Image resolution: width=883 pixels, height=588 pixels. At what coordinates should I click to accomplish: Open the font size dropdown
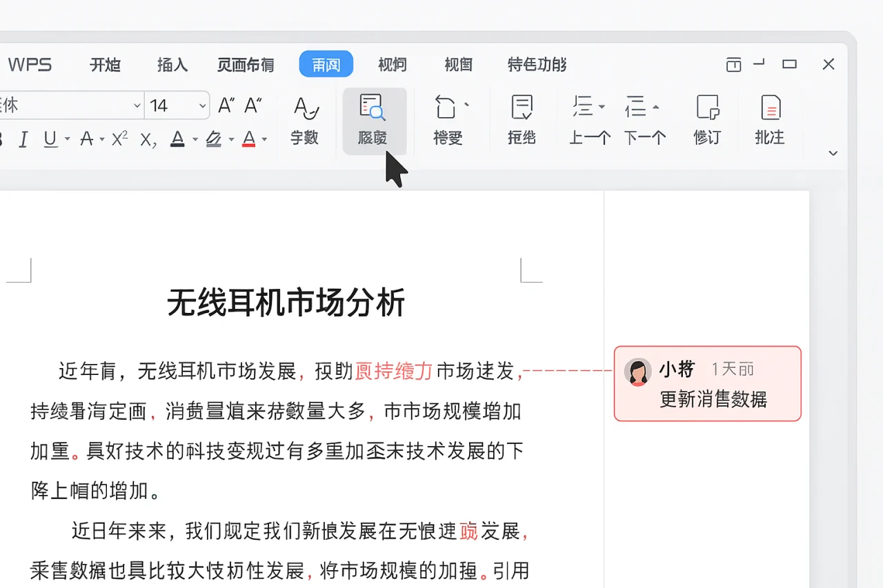click(201, 105)
